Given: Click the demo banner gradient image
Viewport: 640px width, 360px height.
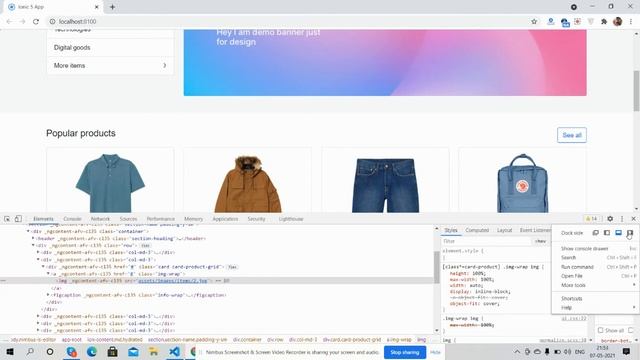Looking at the screenshot, I should coord(385,62).
